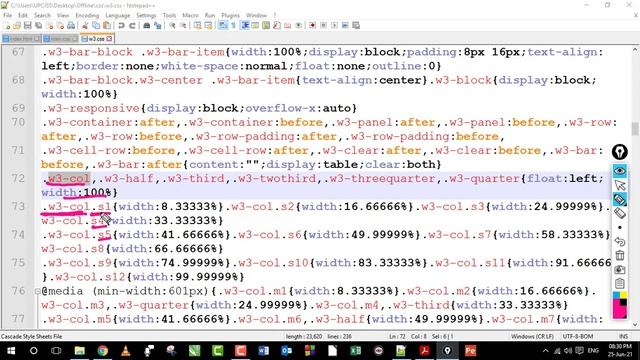Open the Plugins menu
640x360 pixels.
tap(230, 15)
